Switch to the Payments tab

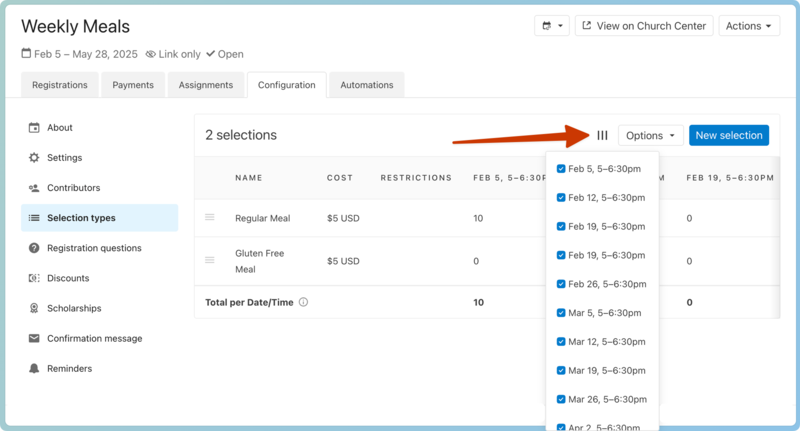click(133, 85)
